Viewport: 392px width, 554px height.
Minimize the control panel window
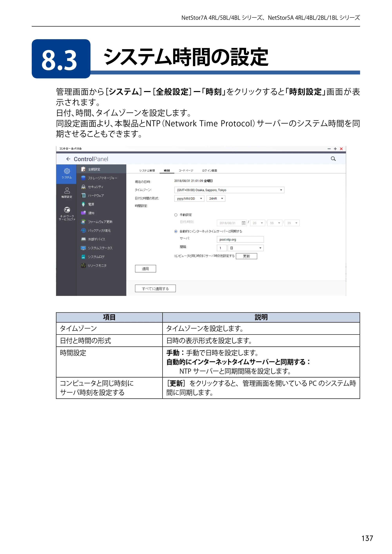point(329,149)
